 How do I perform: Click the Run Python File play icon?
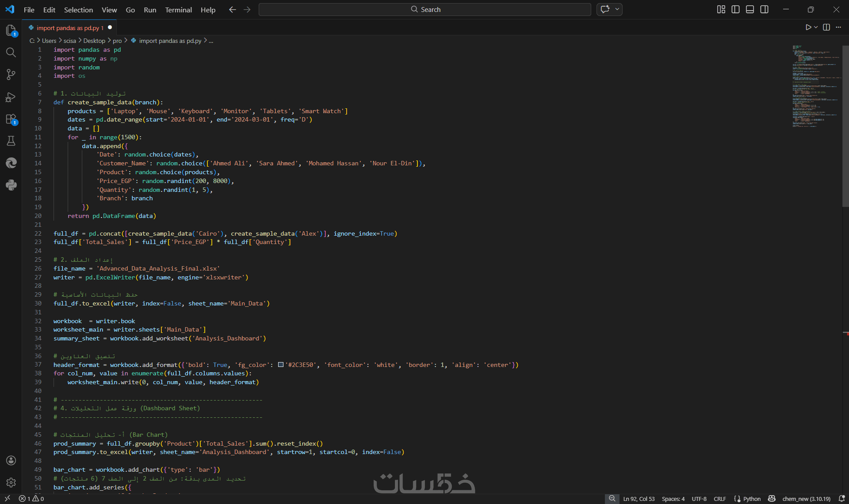point(808,27)
